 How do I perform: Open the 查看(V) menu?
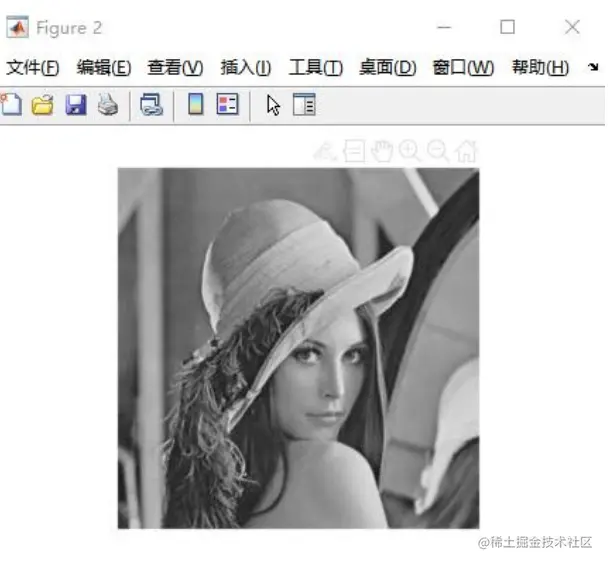[175, 67]
